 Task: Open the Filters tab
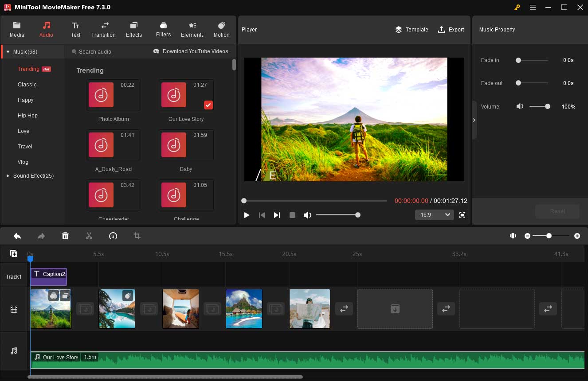point(163,30)
